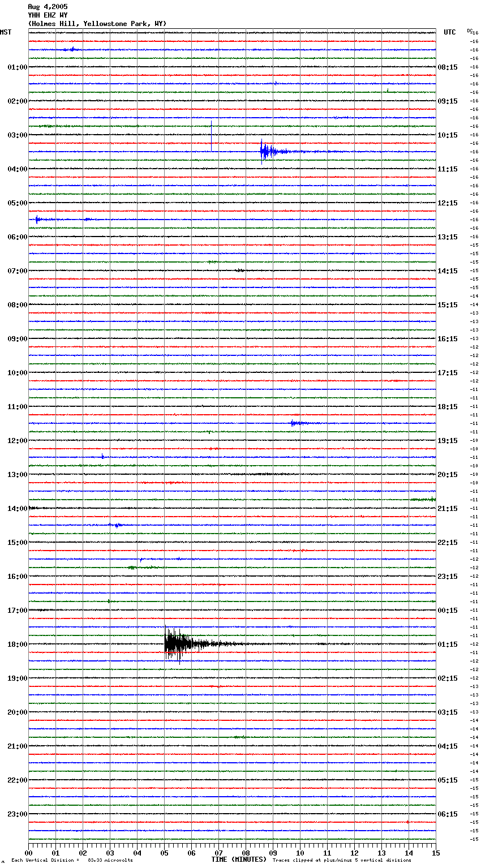The image size is (481, 868).
Task: Click the 08:15 UTC row label
Action: [x=448, y=67]
